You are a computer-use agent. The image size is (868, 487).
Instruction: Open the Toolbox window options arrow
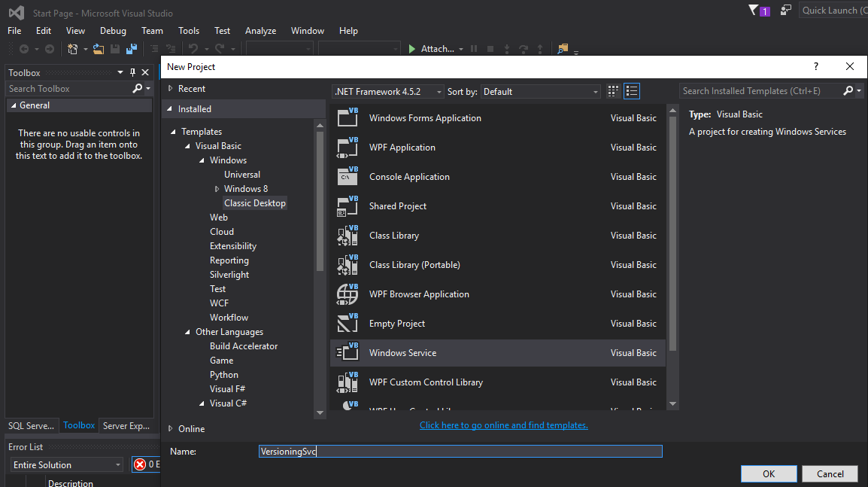tap(120, 72)
